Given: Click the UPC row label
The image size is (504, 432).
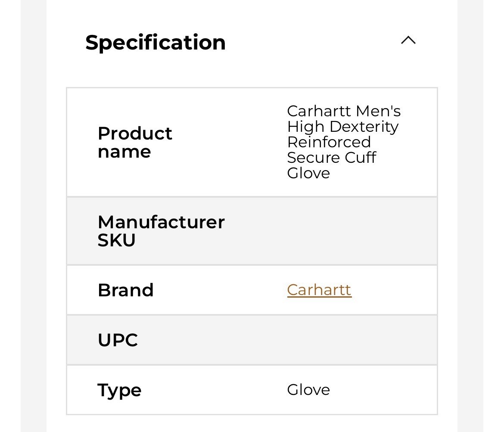Looking at the screenshot, I should click(118, 340).
